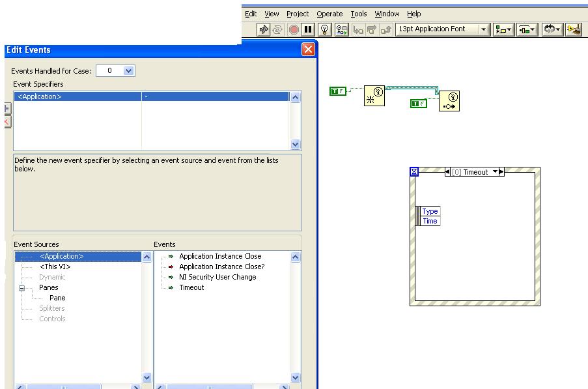Open the Project menu

tap(298, 14)
